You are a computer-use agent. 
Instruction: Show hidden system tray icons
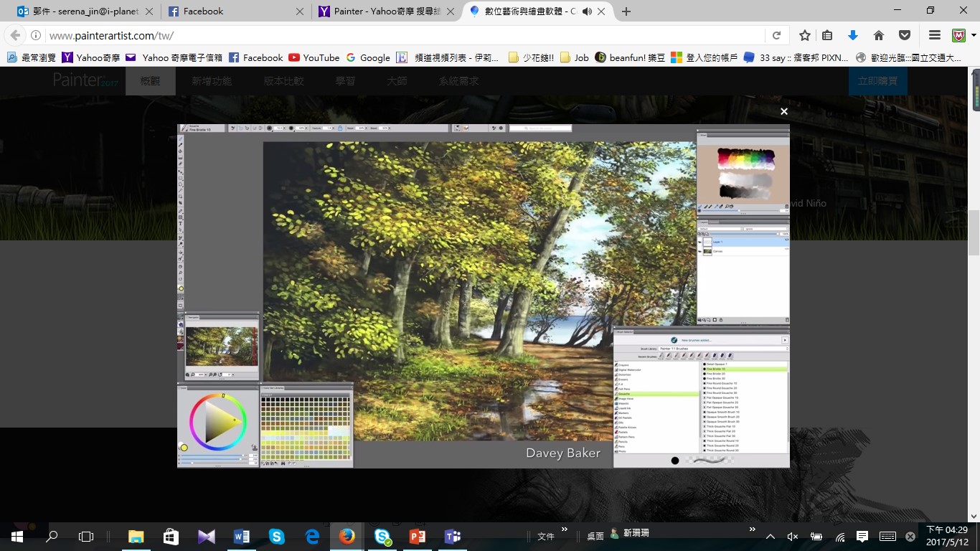click(x=771, y=536)
